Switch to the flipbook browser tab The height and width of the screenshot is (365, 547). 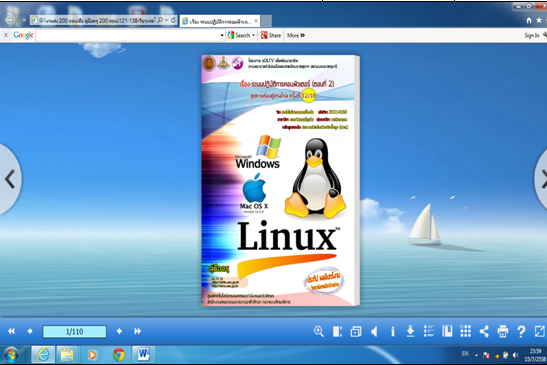point(220,21)
